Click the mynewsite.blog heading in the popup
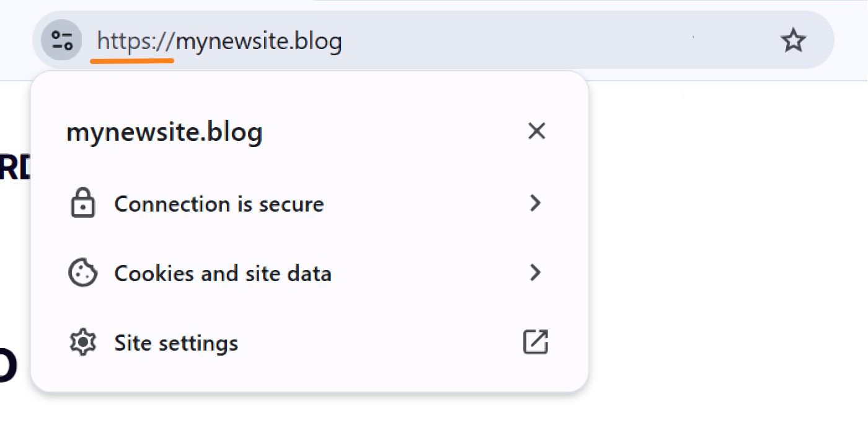The image size is (868, 422). [x=164, y=131]
